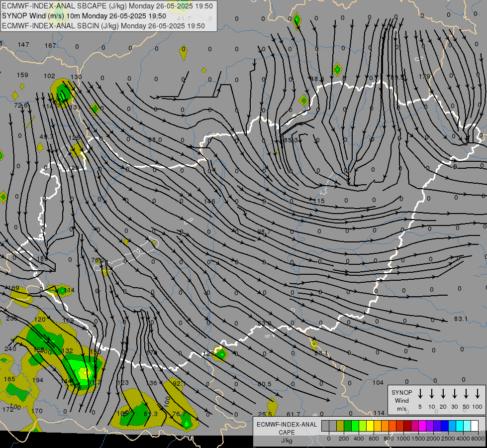This screenshot has width=487, height=448.
Task: Click the map value '147'
Action: (x=23, y=45)
